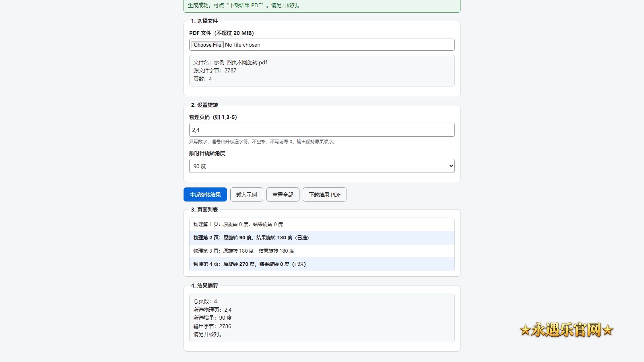This screenshot has height=362, width=644.
Task: Open the 顺时针旋转角度 dropdown showing 90 度
Action: coord(322,166)
